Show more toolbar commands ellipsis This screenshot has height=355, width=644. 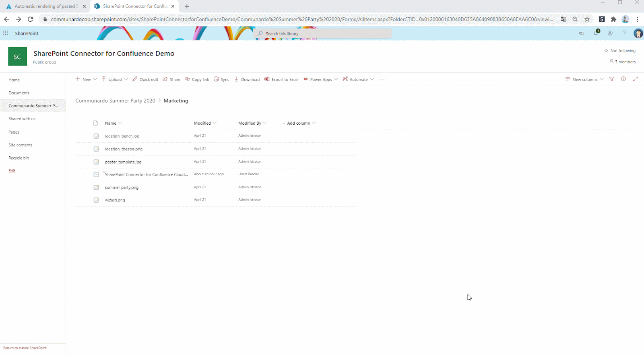click(x=382, y=79)
